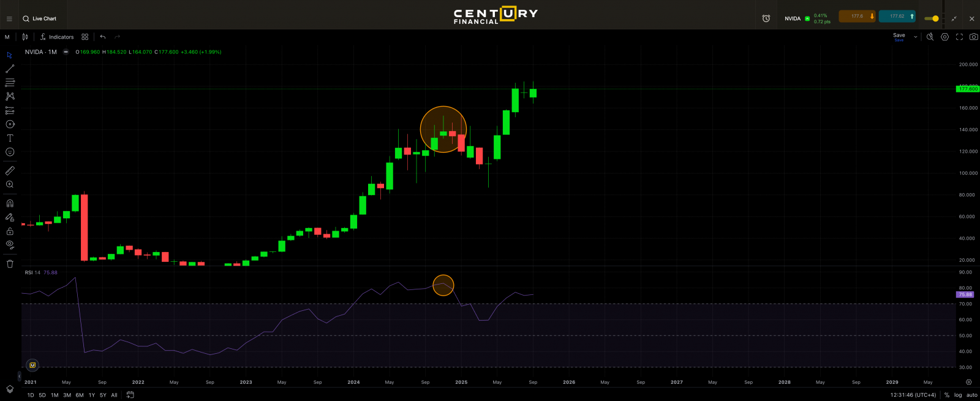
Task: Open the candlestick chart style selector
Action: coord(25,37)
